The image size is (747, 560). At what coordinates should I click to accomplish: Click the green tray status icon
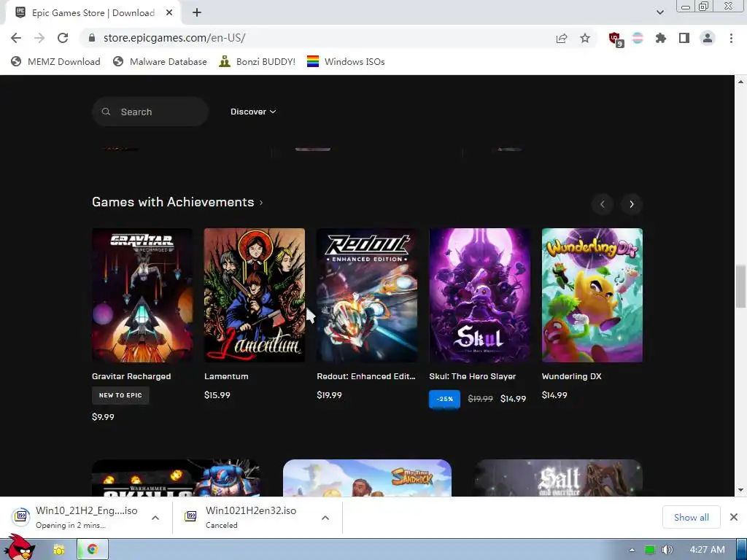click(x=649, y=550)
